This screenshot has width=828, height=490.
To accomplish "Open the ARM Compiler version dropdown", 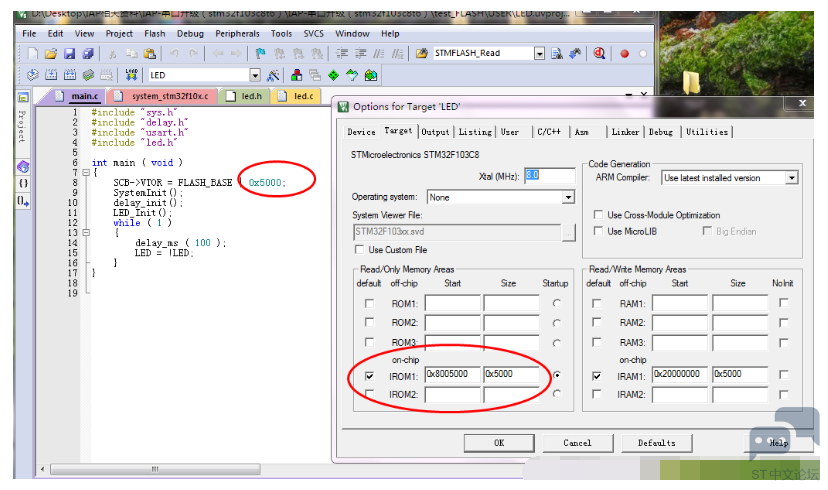I will pos(791,178).
